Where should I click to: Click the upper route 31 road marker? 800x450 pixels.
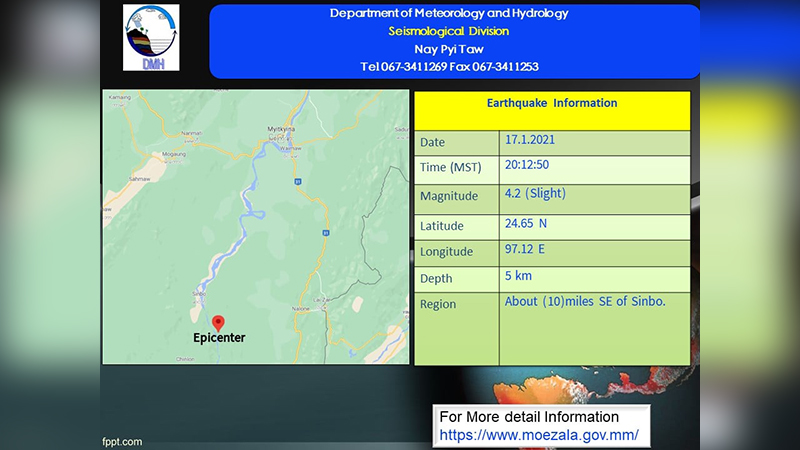[x=297, y=181]
